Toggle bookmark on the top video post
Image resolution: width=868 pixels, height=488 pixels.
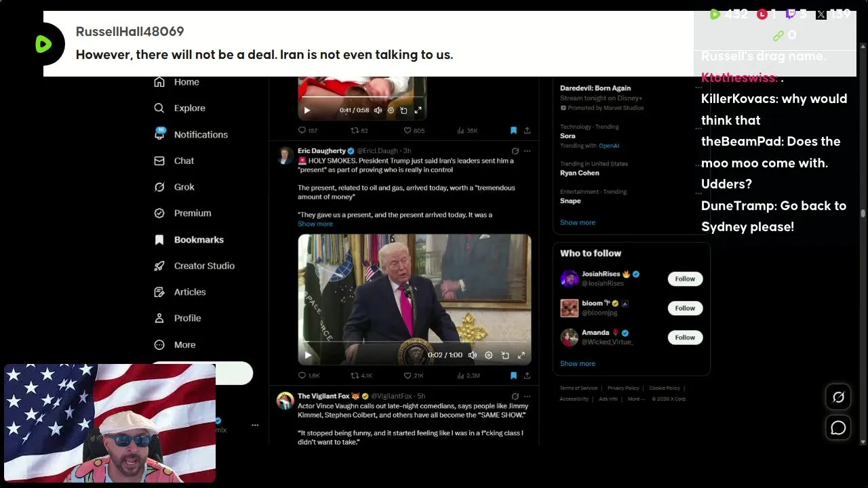pos(513,130)
